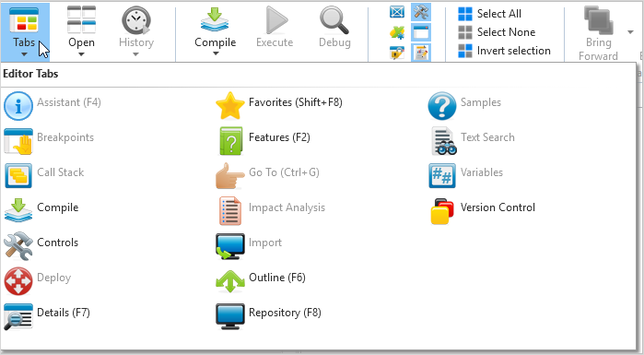Open the Outline green arrows icon
Image resolution: width=644 pixels, height=355 pixels.
(x=230, y=281)
